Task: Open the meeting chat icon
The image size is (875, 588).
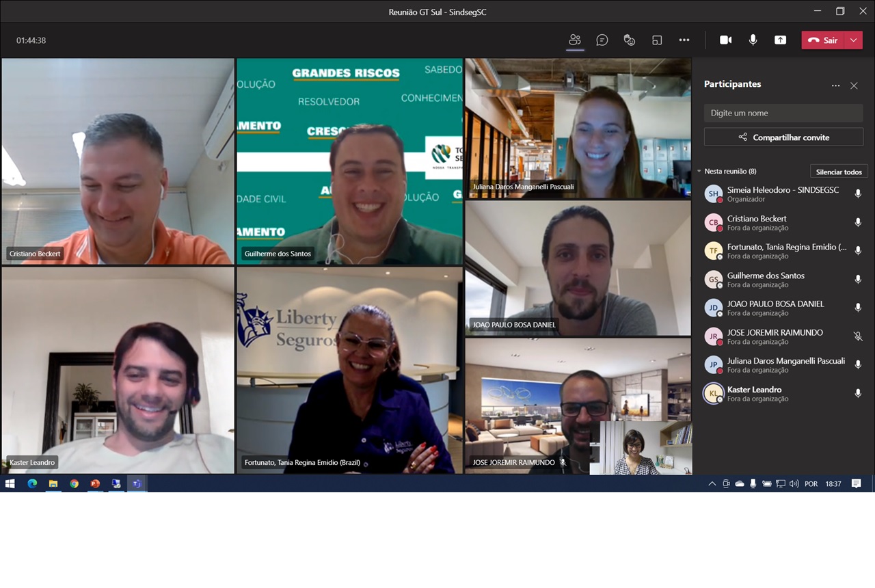Action: [602, 40]
